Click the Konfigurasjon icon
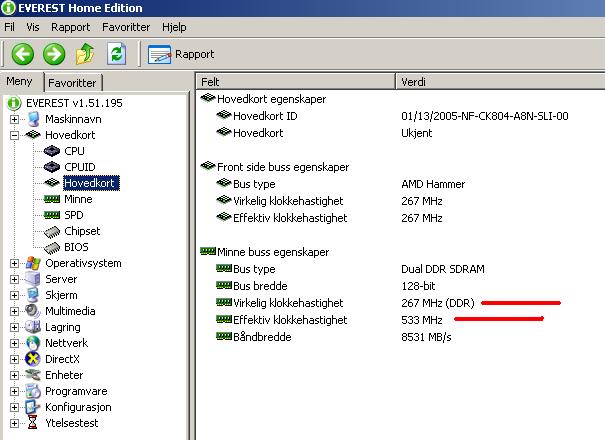 [33, 407]
